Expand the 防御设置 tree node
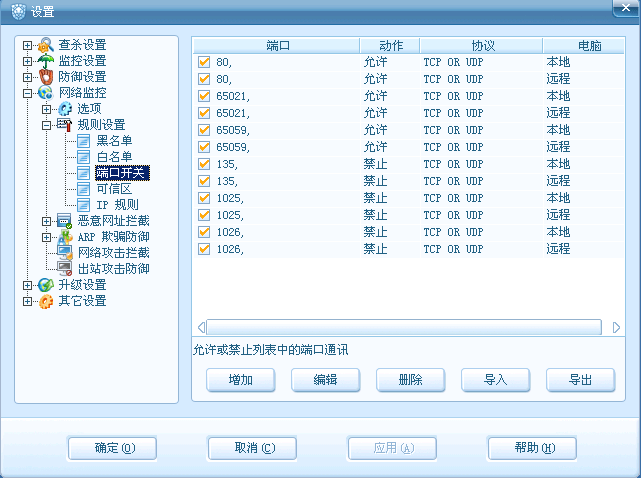641x478 pixels. click(x=27, y=77)
